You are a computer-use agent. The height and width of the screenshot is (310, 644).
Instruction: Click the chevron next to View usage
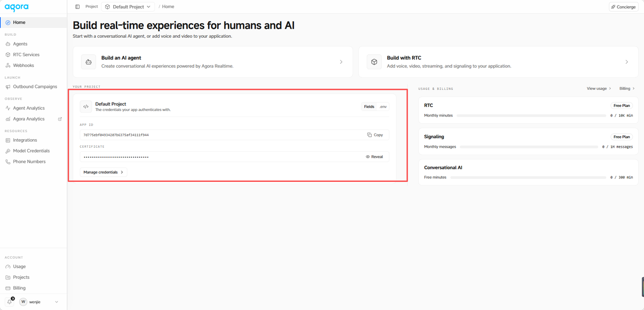click(x=610, y=88)
